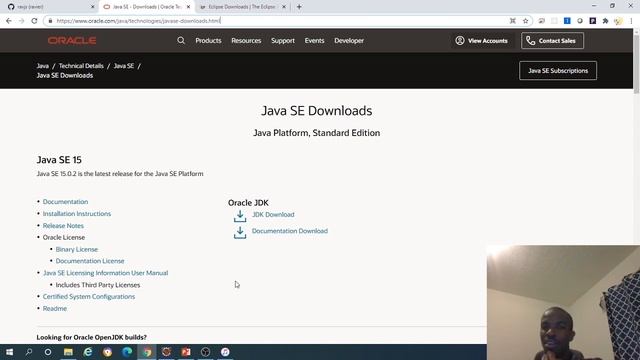The width and height of the screenshot is (640, 360).
Task: Open the Installation Instructions link
Action: [x=77, y=213]
